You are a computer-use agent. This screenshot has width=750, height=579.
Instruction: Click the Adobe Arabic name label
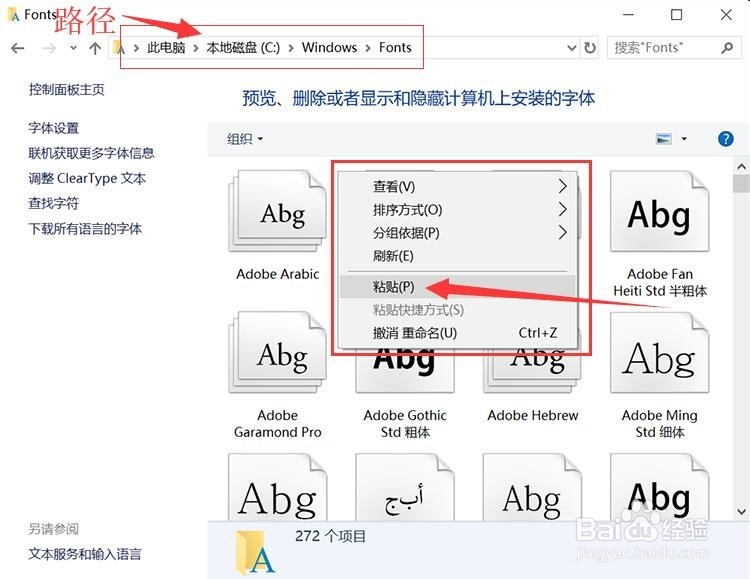pyautogui.click(x=277, y=274)
